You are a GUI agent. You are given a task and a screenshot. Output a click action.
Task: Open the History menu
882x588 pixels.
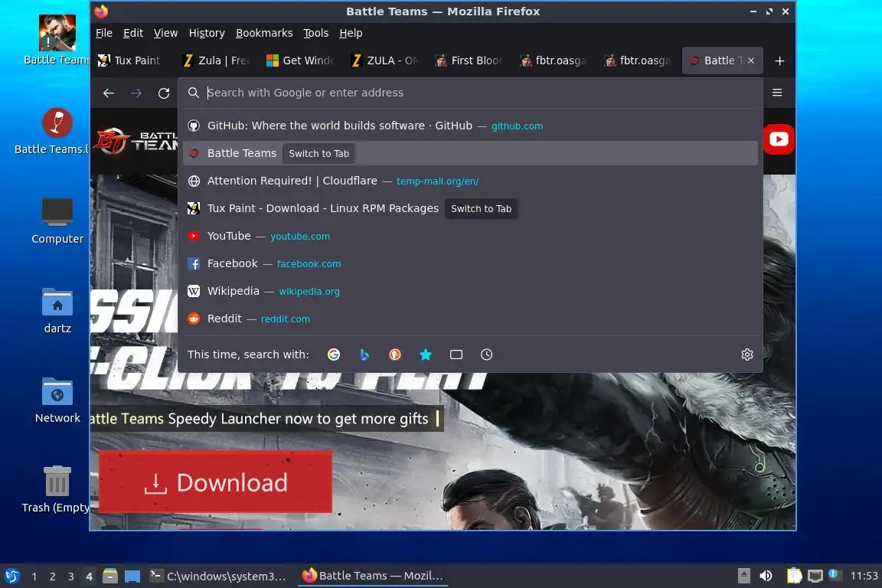pyautogui.click(x=207, y=33)
